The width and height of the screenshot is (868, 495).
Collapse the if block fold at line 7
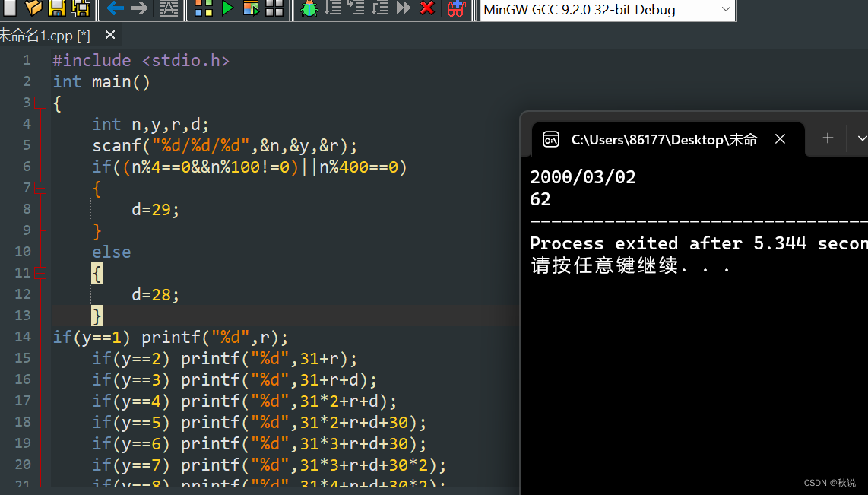click(x=40, y=188)
